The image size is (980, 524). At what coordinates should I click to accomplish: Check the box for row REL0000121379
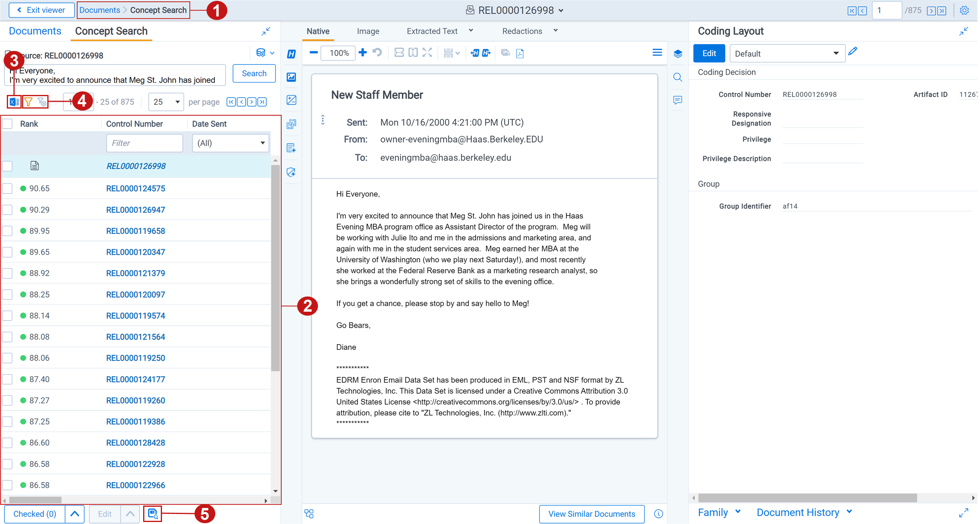tap(8, 273)
